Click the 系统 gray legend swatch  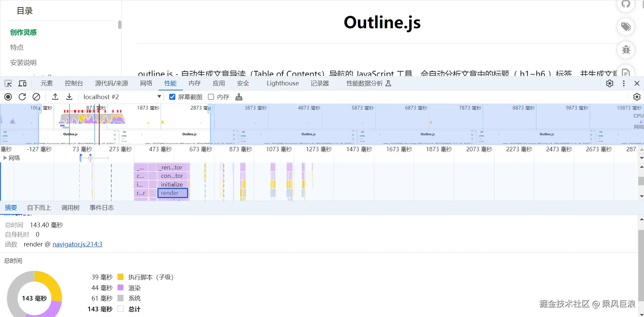120,298
